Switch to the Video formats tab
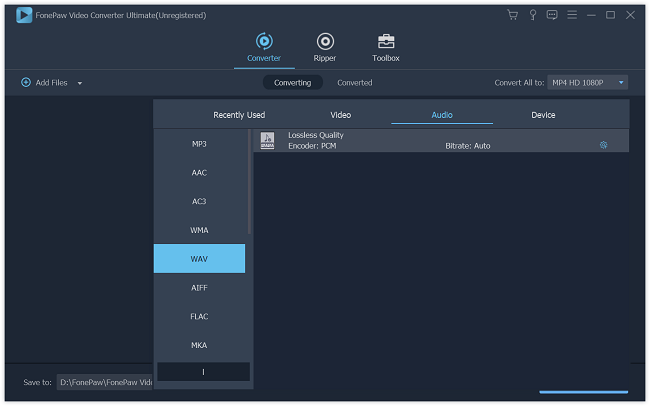 coord(340,115)
